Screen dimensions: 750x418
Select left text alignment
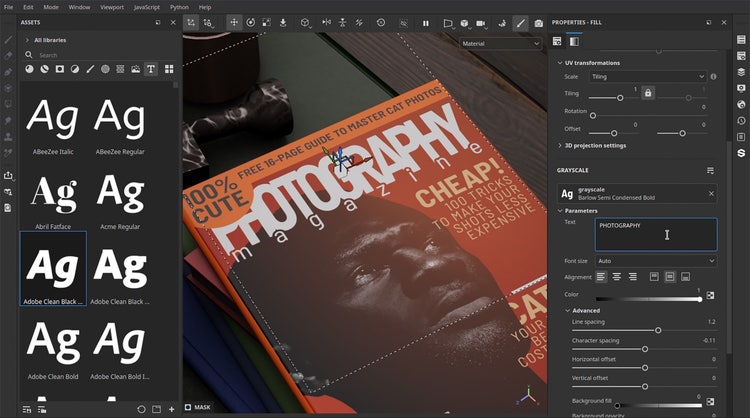coord(601,277)
